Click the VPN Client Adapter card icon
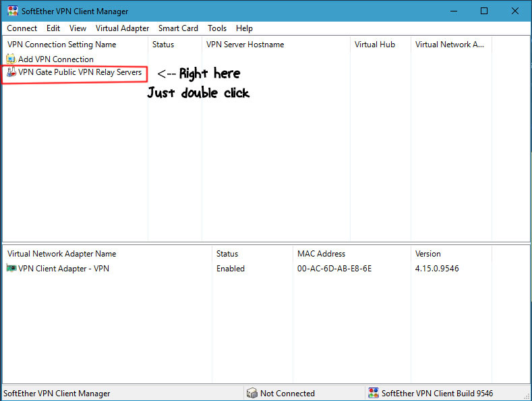 point(11,268)
